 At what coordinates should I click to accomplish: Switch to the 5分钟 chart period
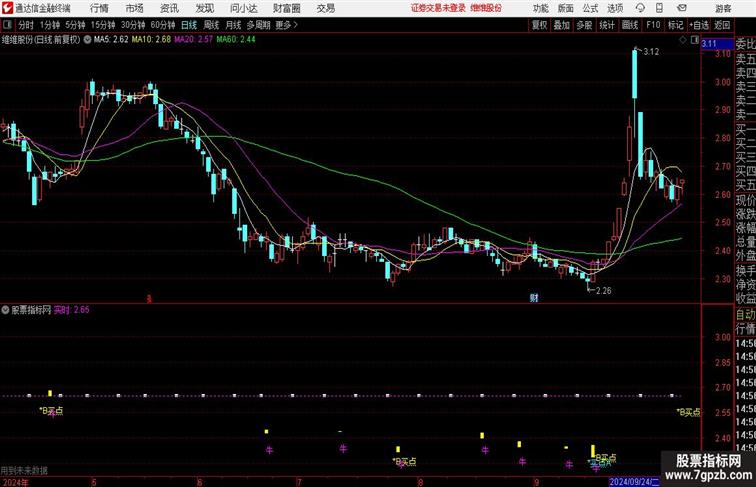click(x=75, y=25)
